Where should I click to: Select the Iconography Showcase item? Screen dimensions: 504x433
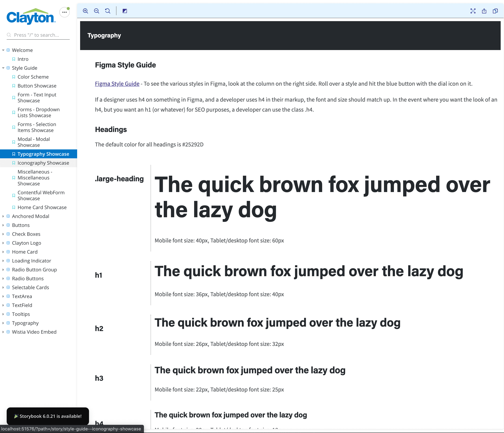43,163
